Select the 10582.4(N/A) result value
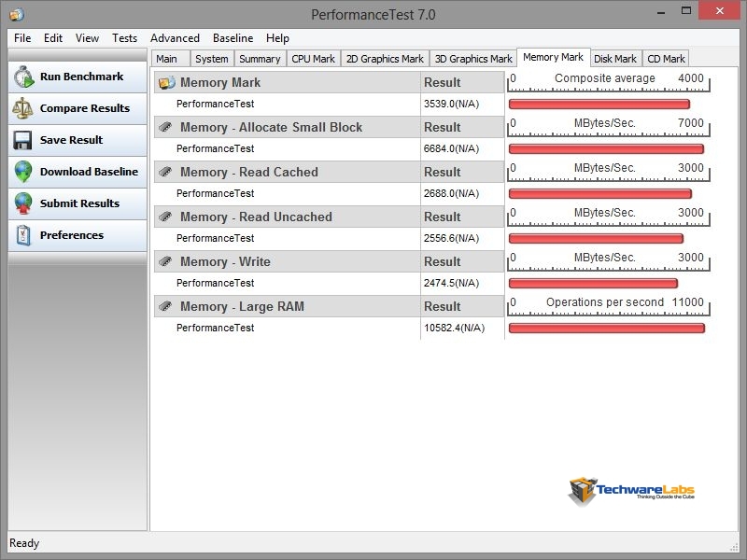747x560 pixels. pos(455,328)
